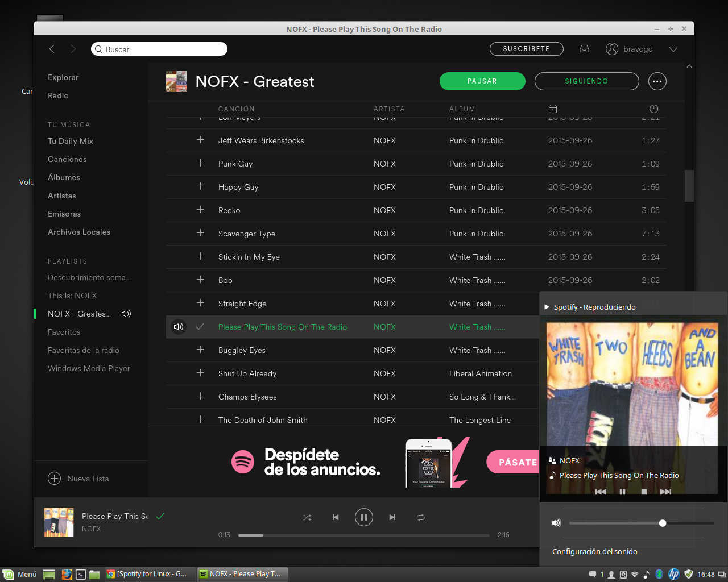728x582 pixels.
Task: Pause playback using the circular button
Action: [364, 517]
